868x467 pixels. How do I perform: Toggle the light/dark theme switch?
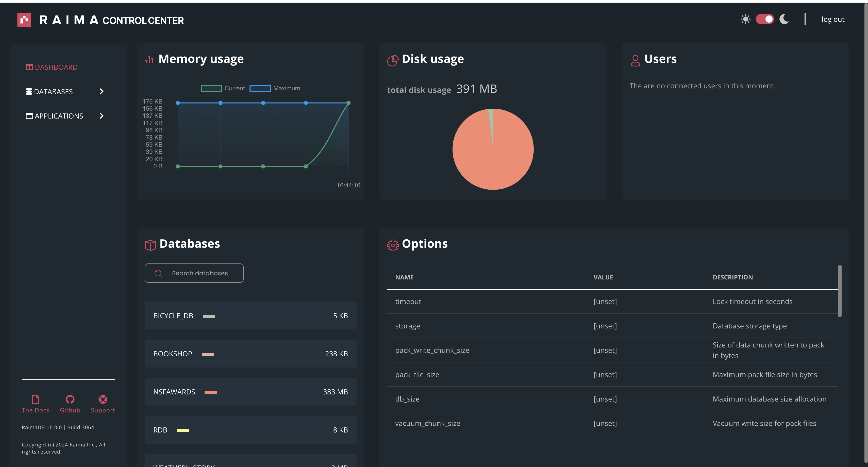click(764, 19)
